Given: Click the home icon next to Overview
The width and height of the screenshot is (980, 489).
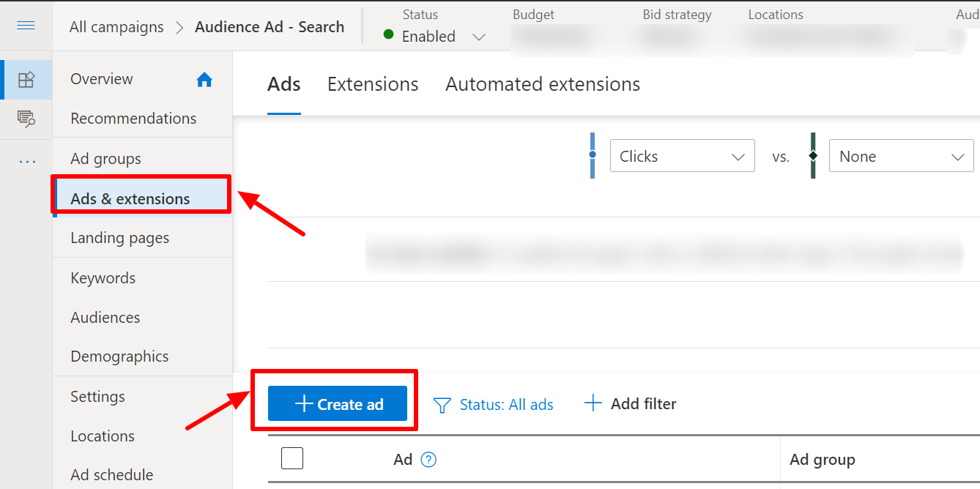Looking at the screenshot, I should tap(204, 78).
